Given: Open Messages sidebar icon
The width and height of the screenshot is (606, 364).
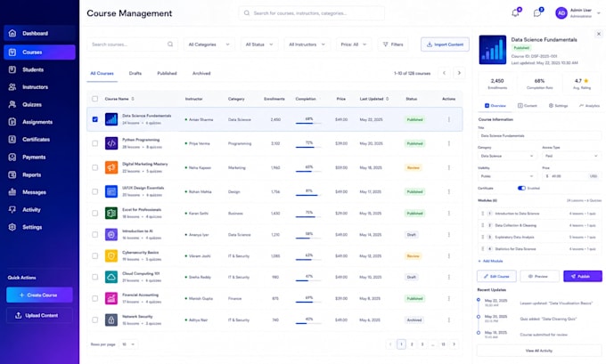Looking at the screenshot, I should [12, 192].
